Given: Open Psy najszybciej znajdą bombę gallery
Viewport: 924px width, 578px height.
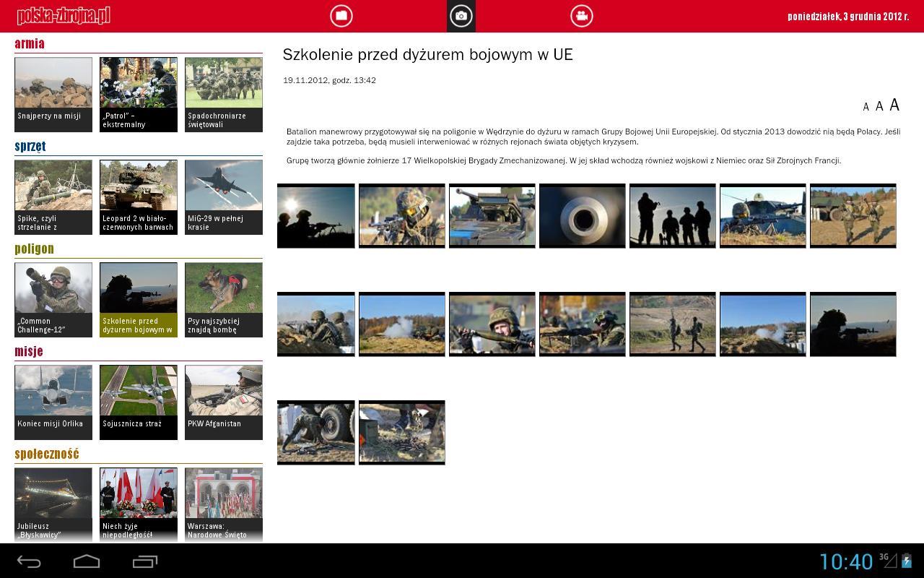Looking at the screenshot, I should click(x=223, y=299).
